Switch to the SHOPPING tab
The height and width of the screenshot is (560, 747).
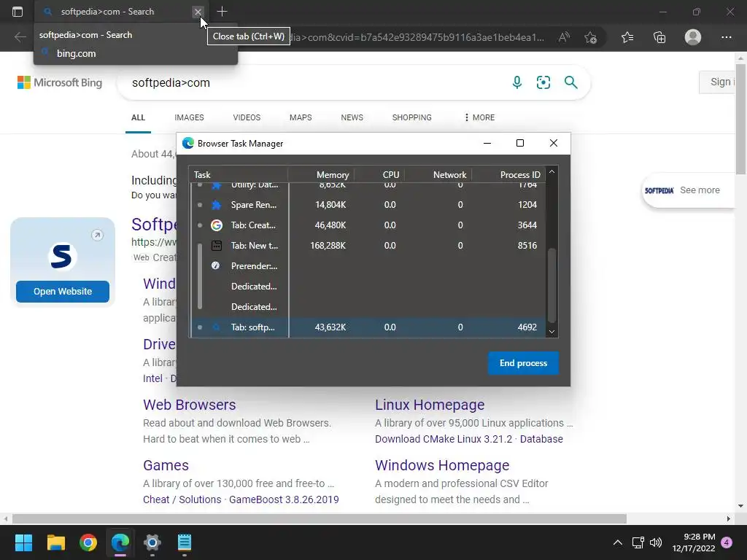tap(412, 117)
